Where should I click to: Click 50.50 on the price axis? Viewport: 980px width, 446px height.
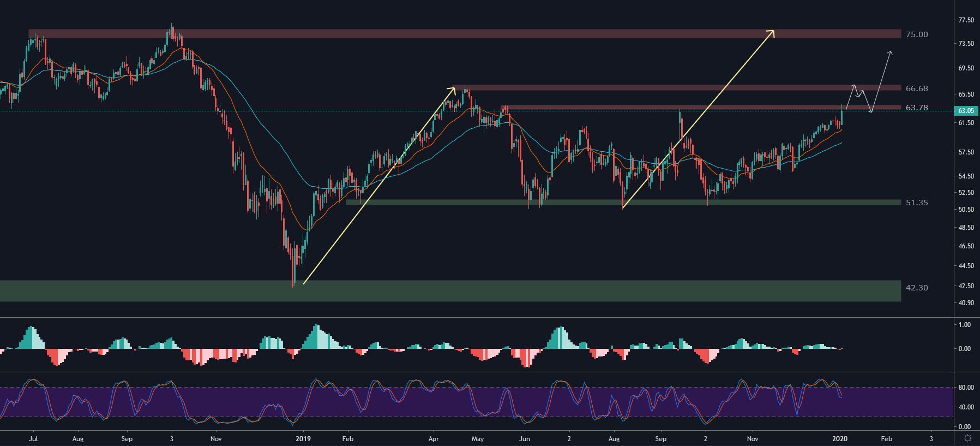[966, 210]
